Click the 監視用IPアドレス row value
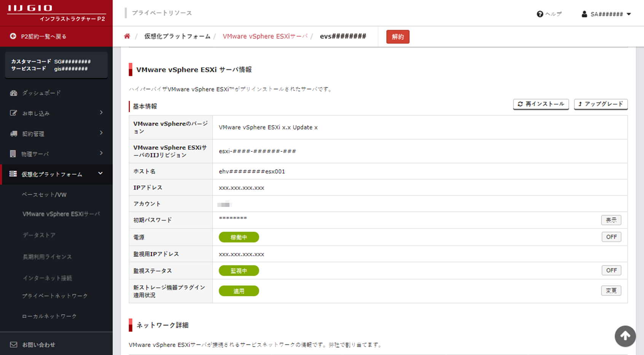644x355 pixels. (241, 254)
